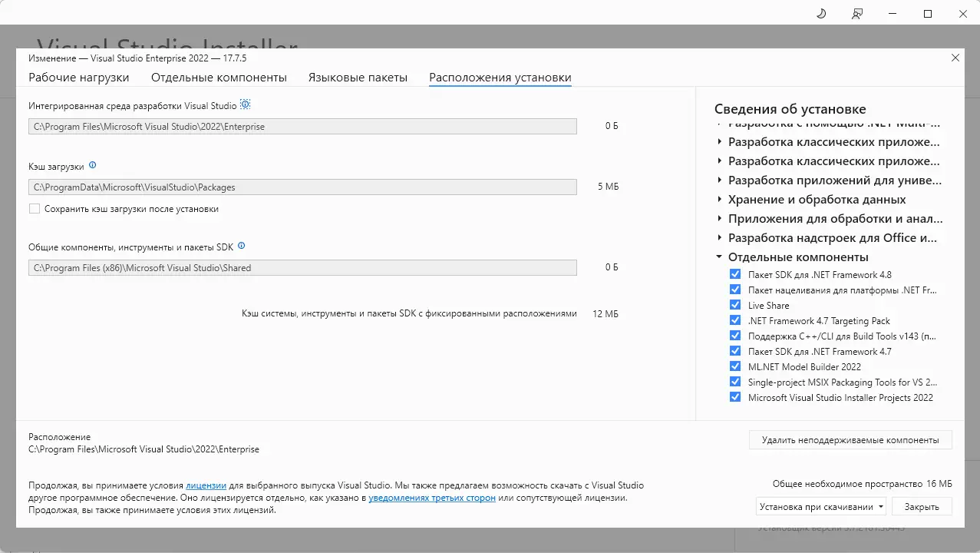Image resolution: width=980 pixels, height=553 pixels.
Task: Expand Разработка с помощью .NET Multi- node
Action: (719, 123)
